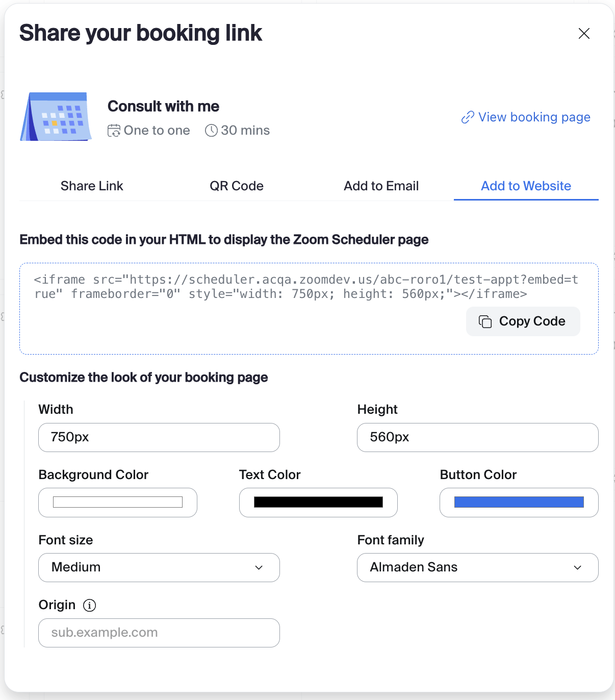Switch to the Share Link tab
The width and height of the screenshot is (615, 700).
pos(92,186)
